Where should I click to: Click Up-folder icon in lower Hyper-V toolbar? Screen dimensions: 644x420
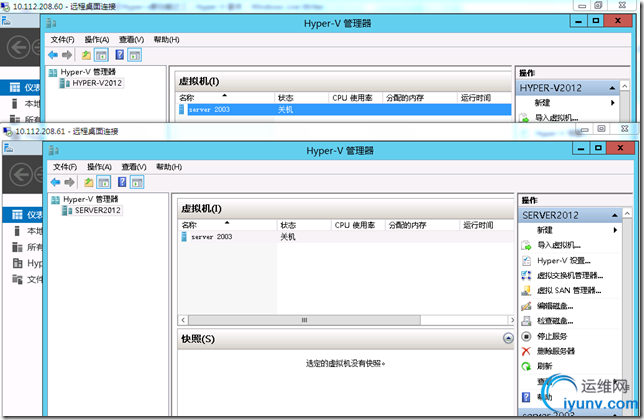click(x=88, y=182)
